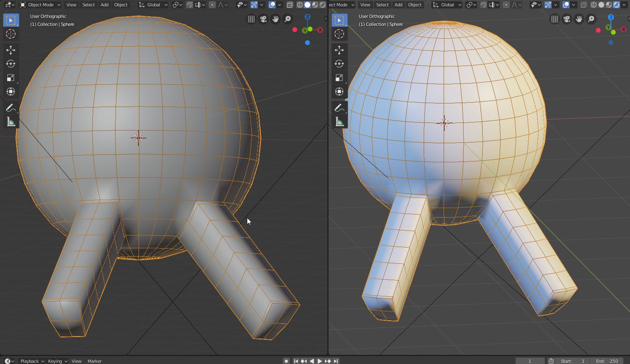Open Global orientation dropdown in left viewport
The image size is (630, 364).
(153, 5)
